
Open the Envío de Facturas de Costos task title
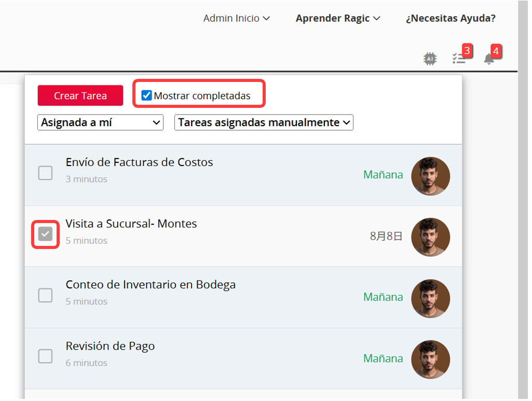tap(140, 162)
